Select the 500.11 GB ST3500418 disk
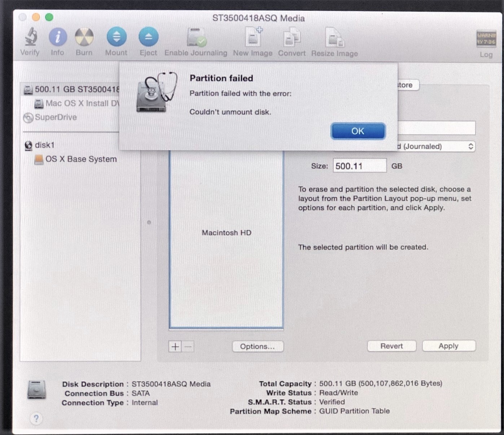Image resolution: width=504 pixels, height=435 pixels. [x=71, y=89]
